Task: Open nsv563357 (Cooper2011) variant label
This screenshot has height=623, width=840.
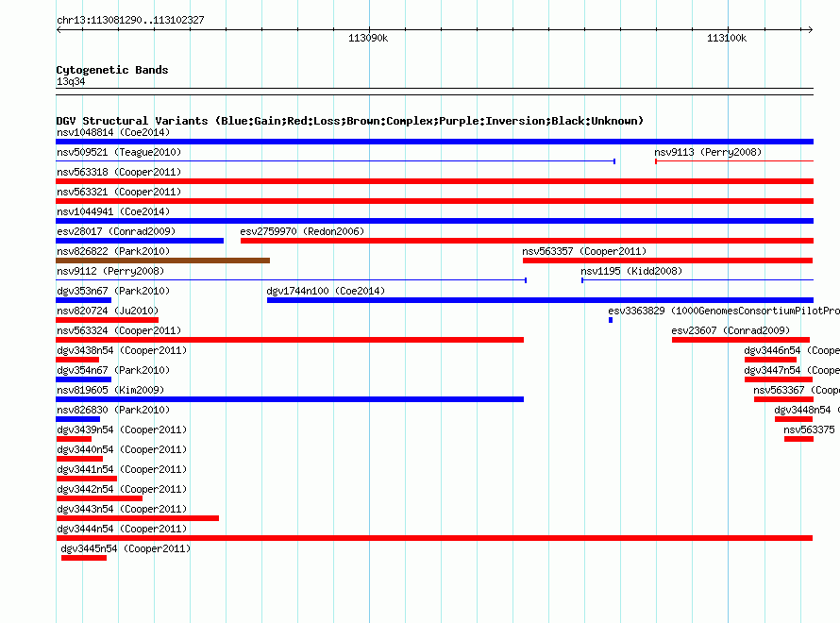Action: [584, 251]
